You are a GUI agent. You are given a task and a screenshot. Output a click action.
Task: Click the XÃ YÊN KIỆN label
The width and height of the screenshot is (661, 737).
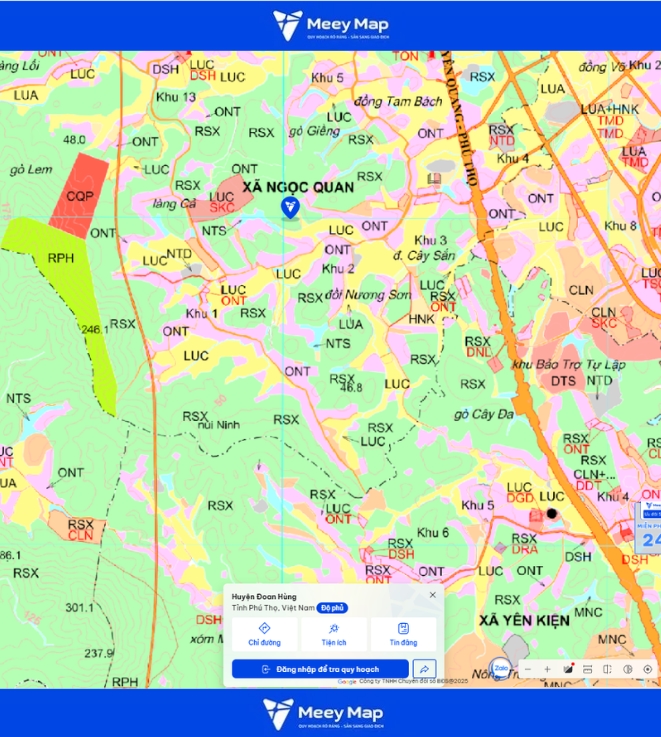524,620
